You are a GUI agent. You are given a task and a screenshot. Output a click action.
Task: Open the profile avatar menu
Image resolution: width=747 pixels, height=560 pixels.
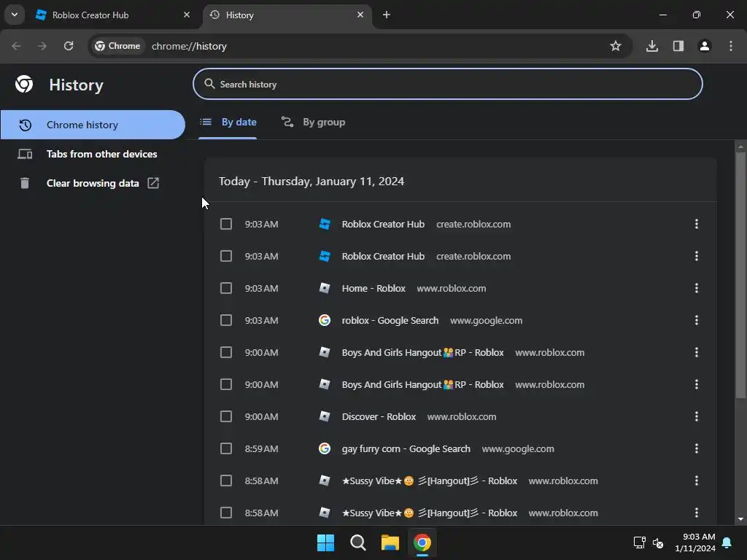pyautogui.click(x=705, y=46)
